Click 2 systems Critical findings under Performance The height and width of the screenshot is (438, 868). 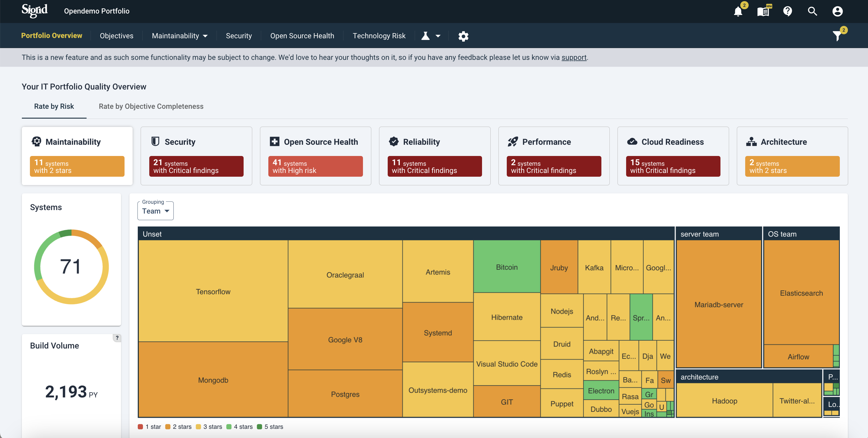554,166
